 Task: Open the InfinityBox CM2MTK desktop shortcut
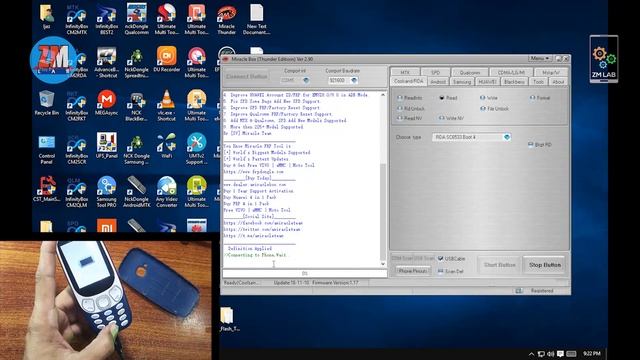click(76, 20)
